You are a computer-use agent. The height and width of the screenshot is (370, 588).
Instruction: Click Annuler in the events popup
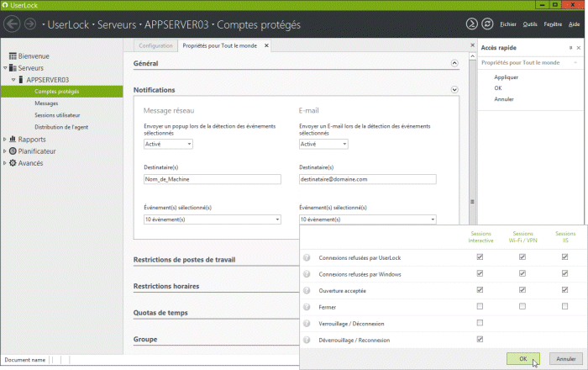(x=566, y=359)
